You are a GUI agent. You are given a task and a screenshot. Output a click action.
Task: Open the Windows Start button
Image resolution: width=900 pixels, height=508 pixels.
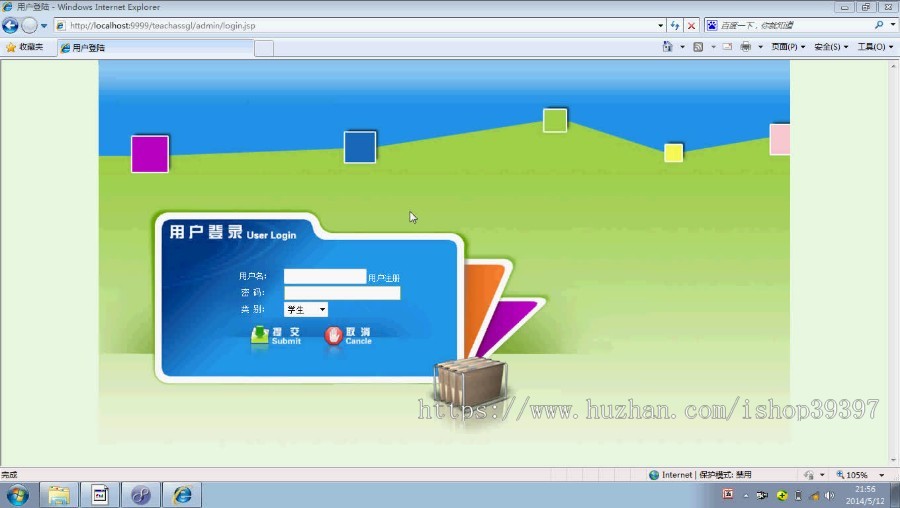click(x=17, y=495)
